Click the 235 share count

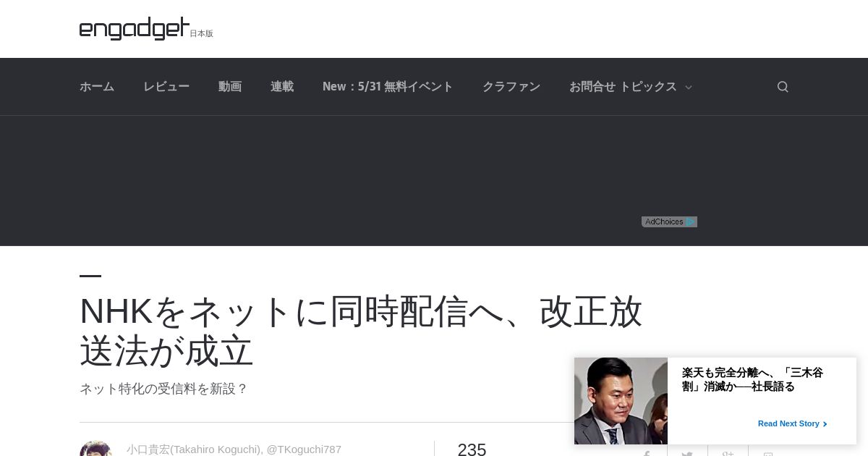point(472,449)
